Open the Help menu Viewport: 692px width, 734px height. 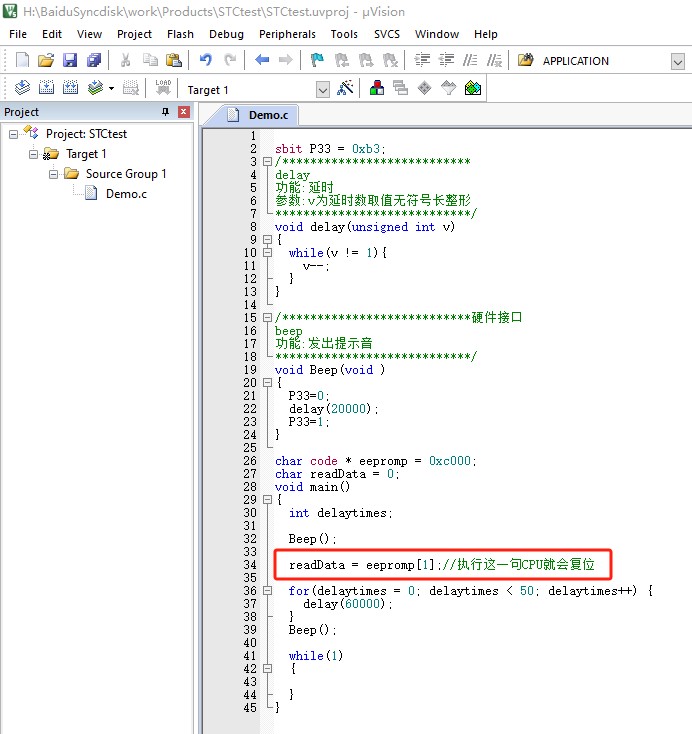[x=486, y=34]
